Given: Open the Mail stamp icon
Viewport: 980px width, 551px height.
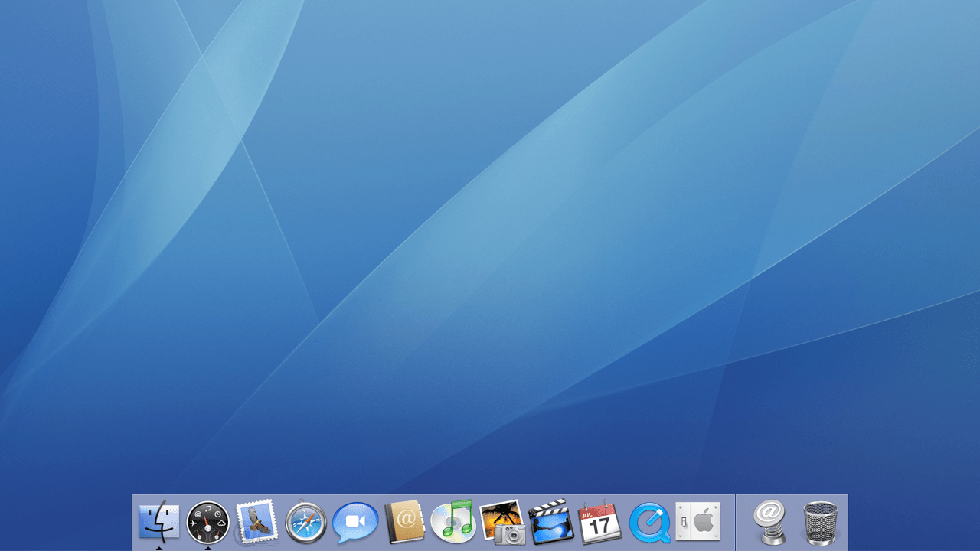Looking at the screenshot, I should coord(256,523).
